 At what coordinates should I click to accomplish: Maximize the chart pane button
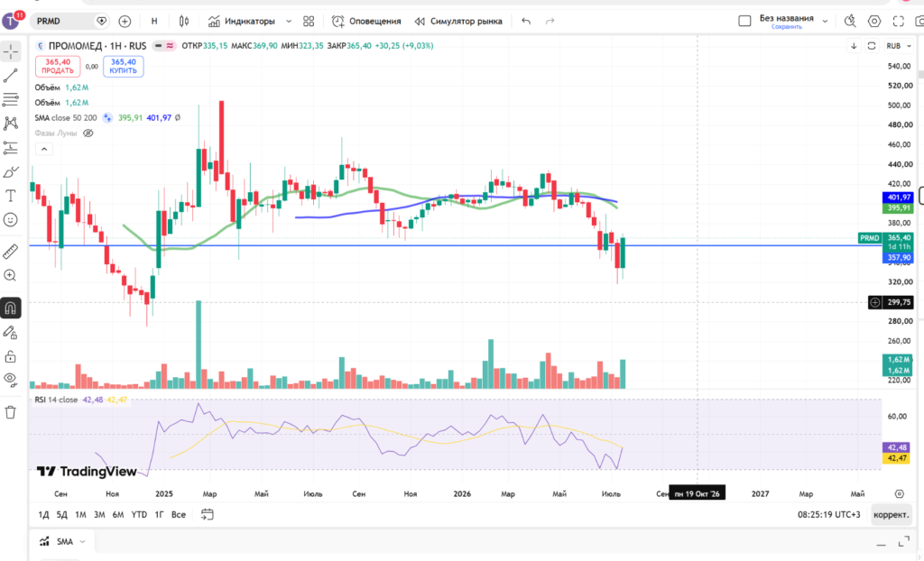click(x=872, y=46)
